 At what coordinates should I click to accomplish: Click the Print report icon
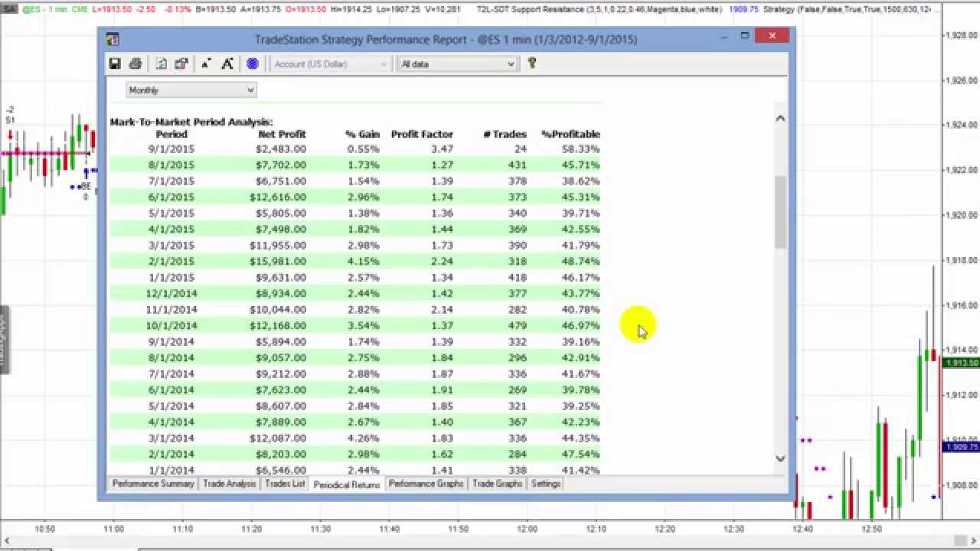pos(136,64)
